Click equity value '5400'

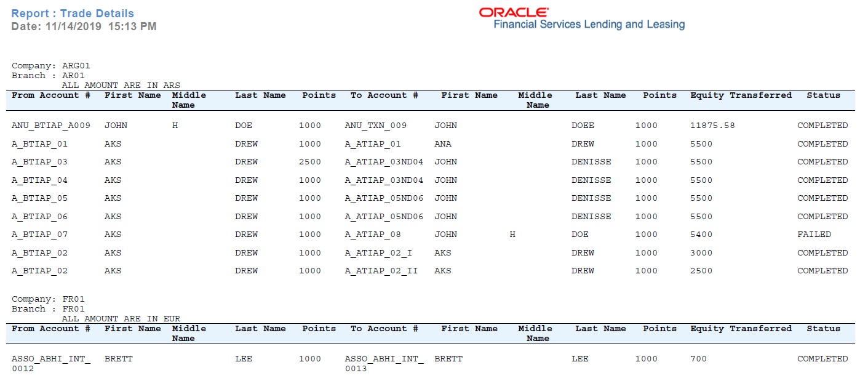tap(701, 235)
